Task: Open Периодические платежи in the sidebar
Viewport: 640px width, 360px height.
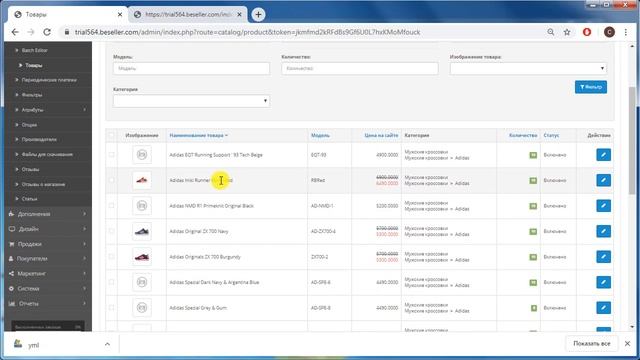Action: pos(49,80)
